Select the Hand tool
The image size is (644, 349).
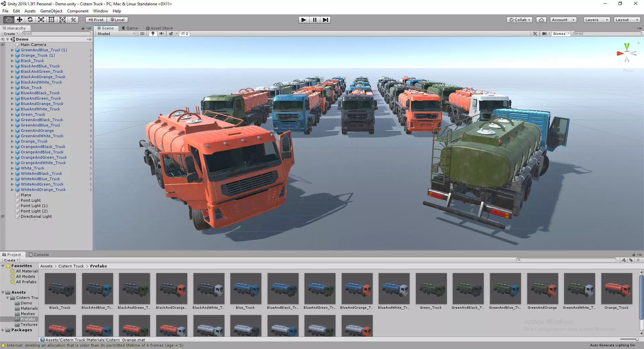[x=8, y=20]
